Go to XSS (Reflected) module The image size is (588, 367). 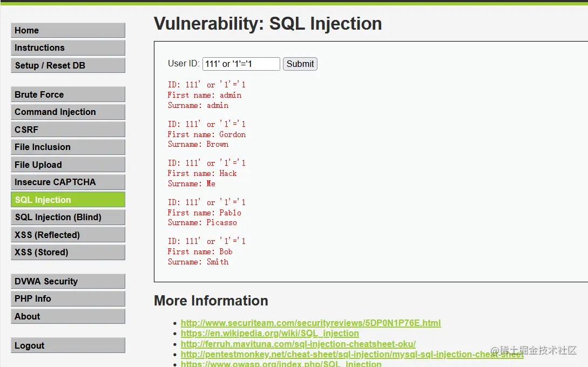coord(68,235)
